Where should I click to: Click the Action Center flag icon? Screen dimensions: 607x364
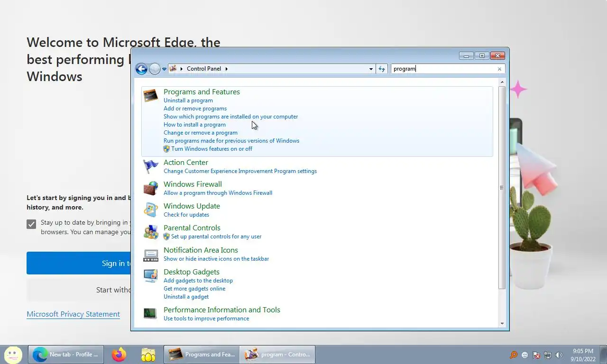tap(151, 166)
